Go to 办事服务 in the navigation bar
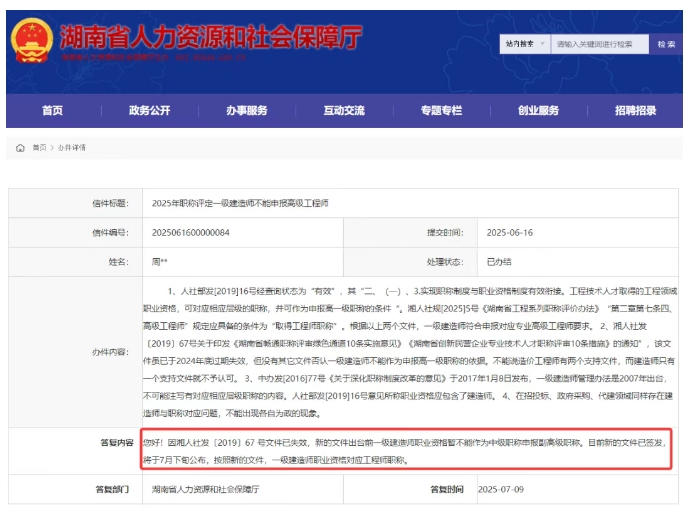Screen dimensions: 689x515 [246, 111]
